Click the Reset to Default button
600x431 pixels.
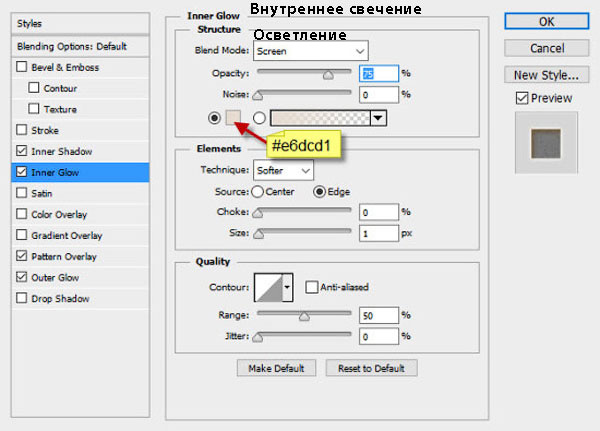pyautogui.click(x=371, y=368)
